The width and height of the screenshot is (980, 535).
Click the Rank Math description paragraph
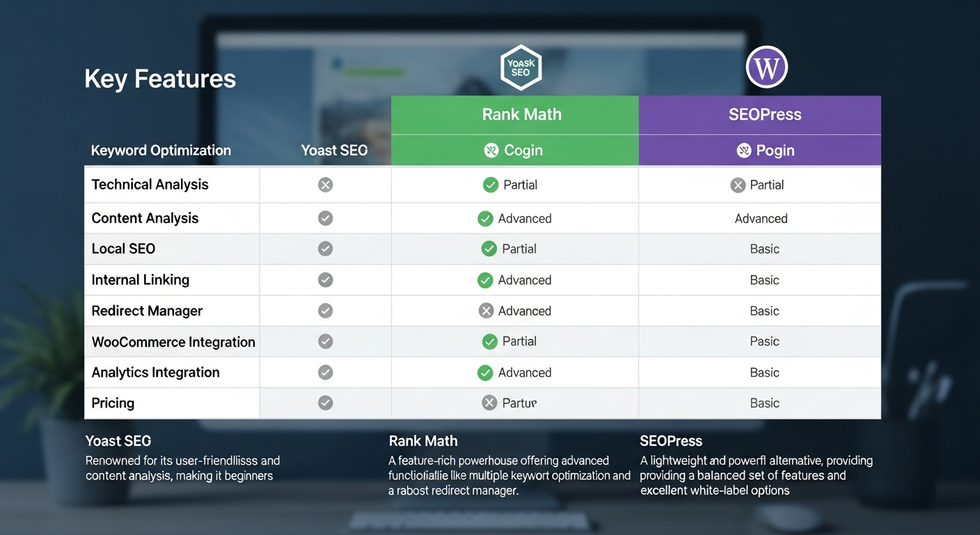[509, 476]
